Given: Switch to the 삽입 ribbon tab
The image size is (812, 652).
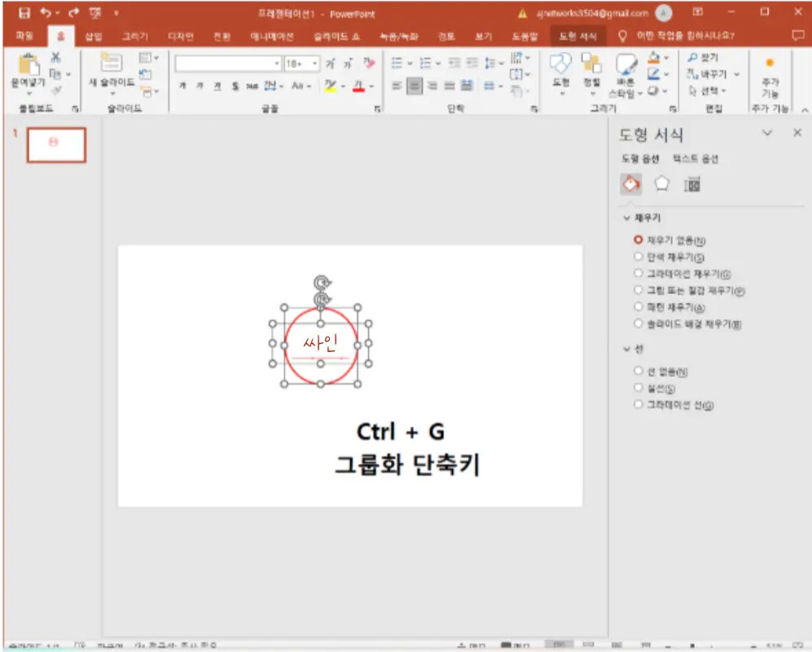Looking at the screenshot, I should click(x=94, y=37).
